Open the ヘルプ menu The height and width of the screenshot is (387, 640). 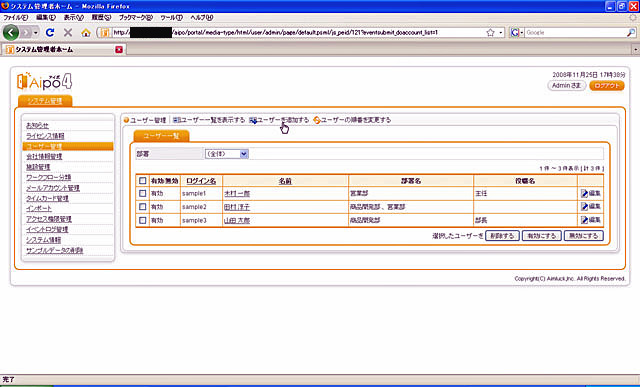pyautogui.click(x=202, y=18)
